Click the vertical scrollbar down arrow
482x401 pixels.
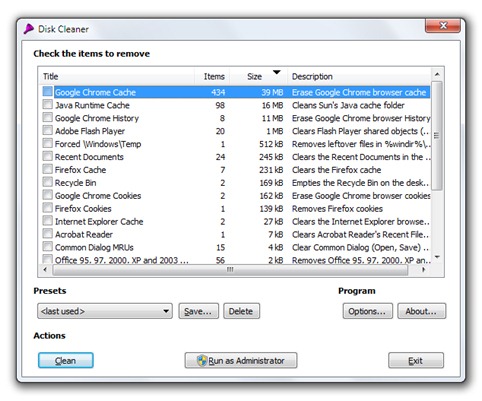(x=437, y=257)
